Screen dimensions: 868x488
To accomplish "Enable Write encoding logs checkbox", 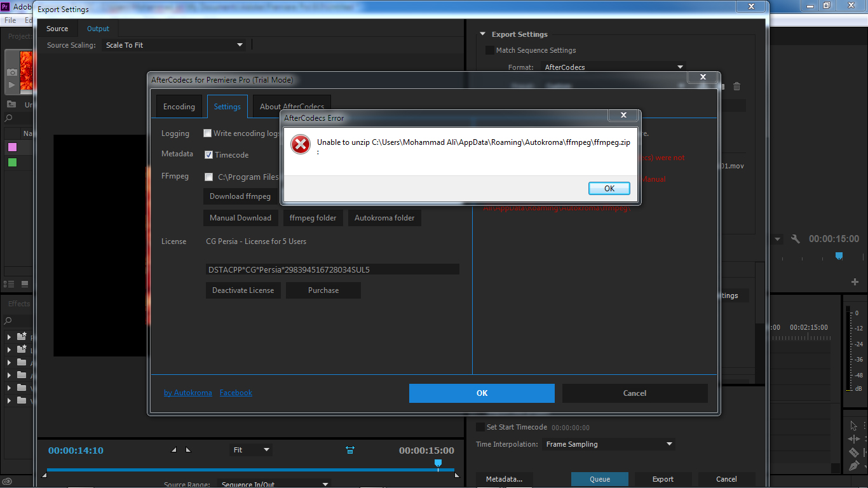I will (207, 133).
